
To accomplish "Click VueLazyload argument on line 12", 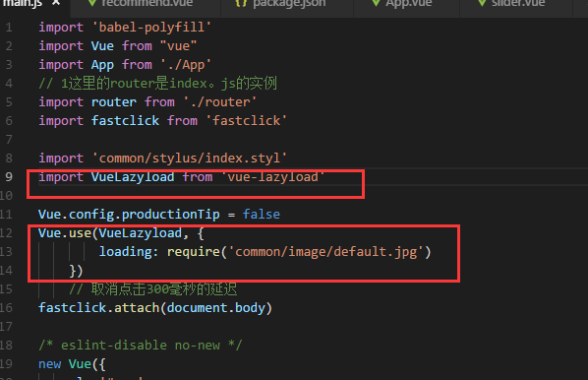I will 141,233.
